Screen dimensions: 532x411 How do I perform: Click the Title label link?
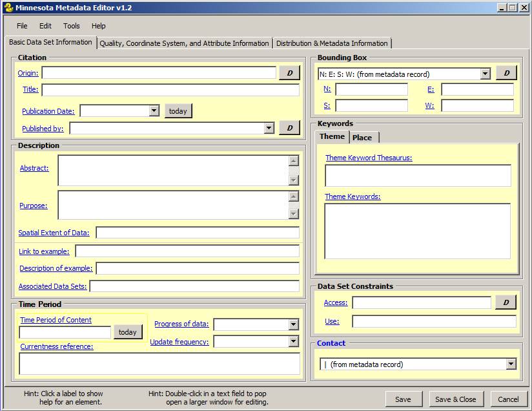point(30,89)
